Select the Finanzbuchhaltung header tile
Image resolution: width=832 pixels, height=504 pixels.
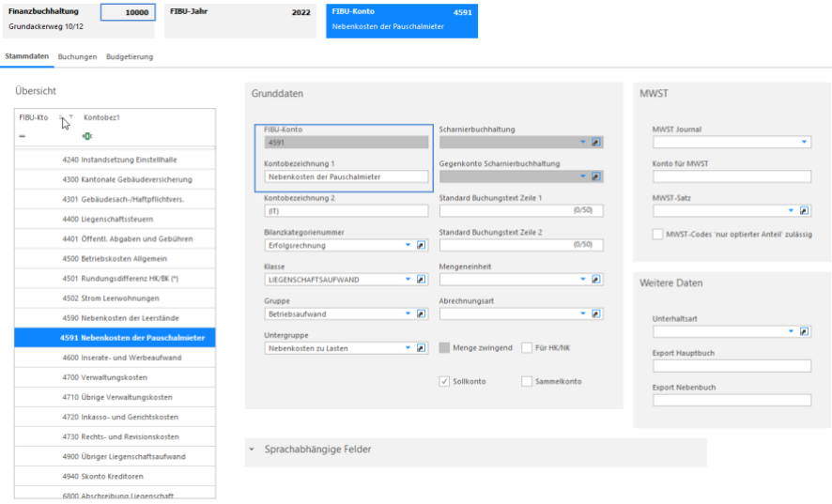(x=79, y=21)
